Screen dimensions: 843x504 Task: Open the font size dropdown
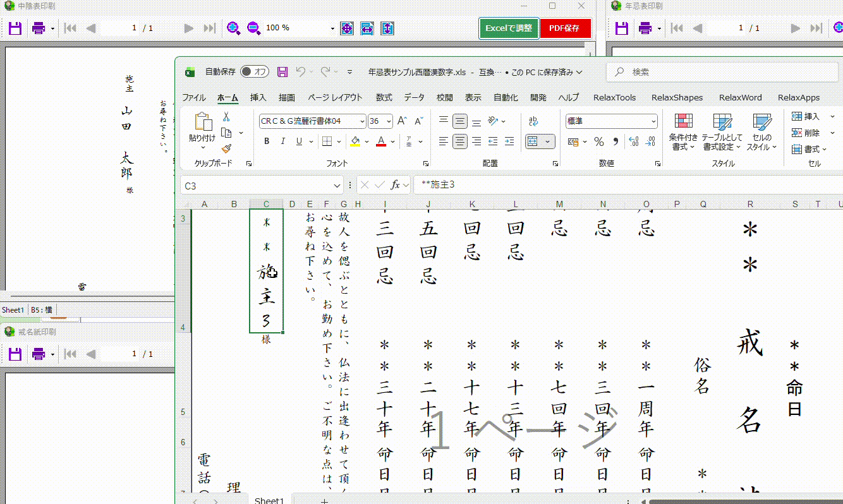pos(389,121)
